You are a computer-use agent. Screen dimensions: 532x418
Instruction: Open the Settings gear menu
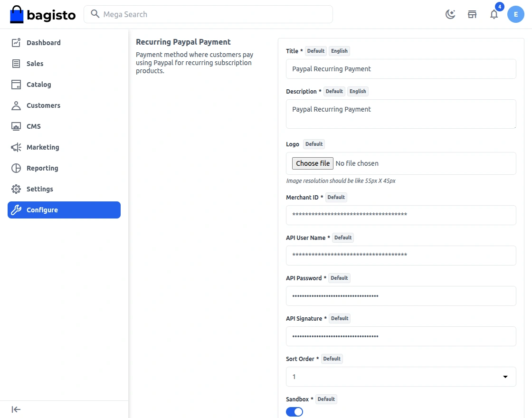(39, 189)
